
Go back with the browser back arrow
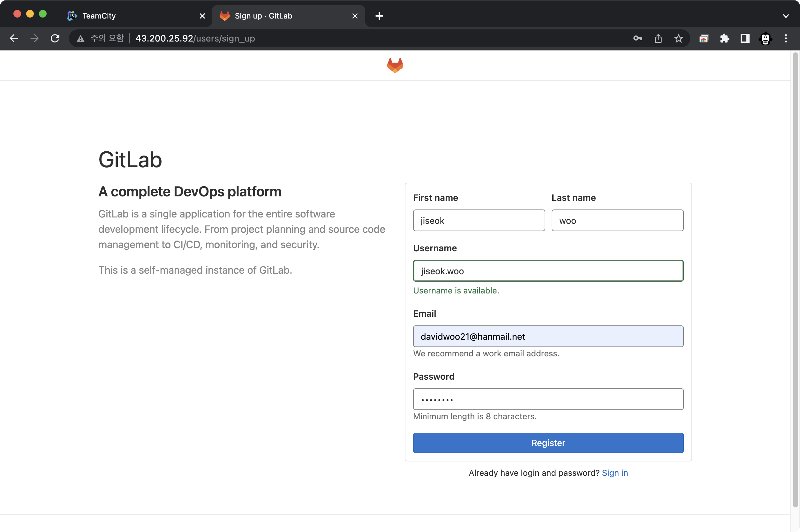pos(14,38)
